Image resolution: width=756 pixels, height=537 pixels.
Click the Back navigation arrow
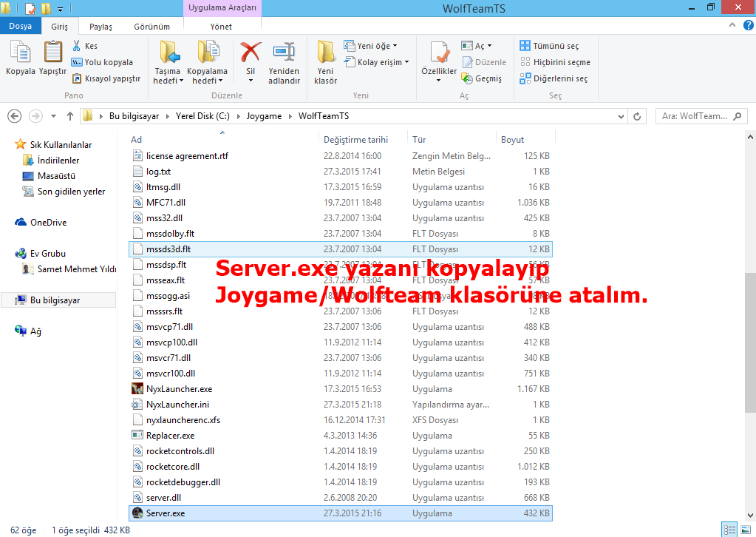coord(15,116)
